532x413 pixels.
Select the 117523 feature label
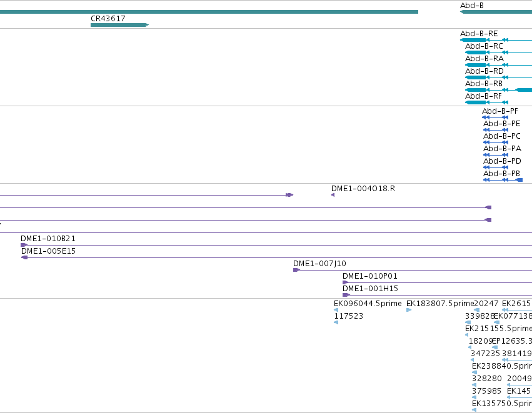tap(349, 316)
